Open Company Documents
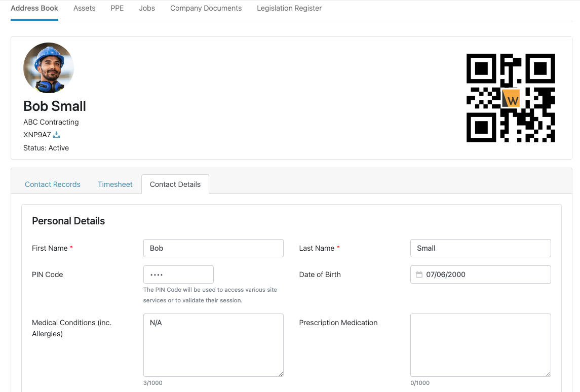The width and height of the screenshot is (580, 392). coord(206,8)
